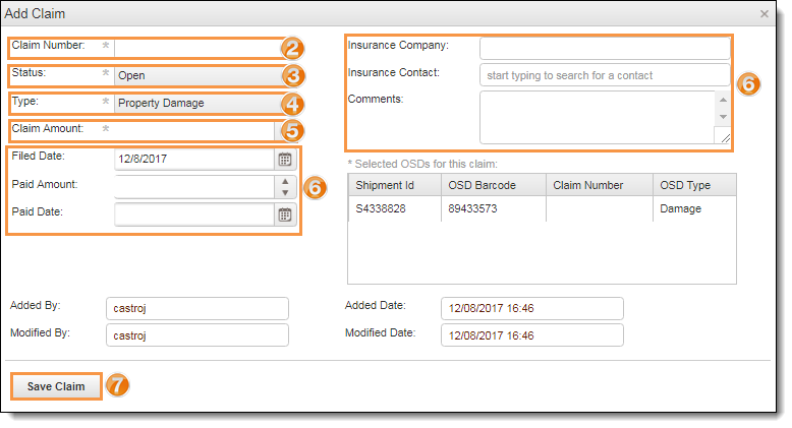Click into the Claim Amount field
The image size is (792, 428).
tap(194, 130)
